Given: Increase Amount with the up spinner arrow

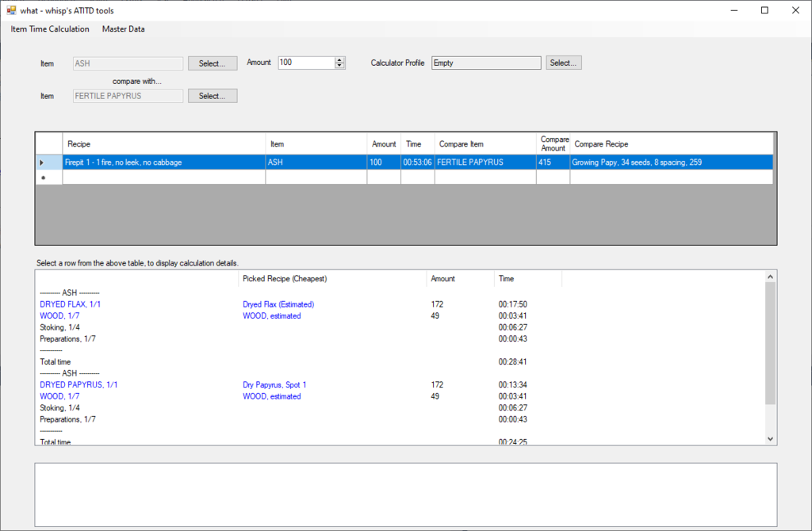Looking at the screenshot, I should click(340, 60).
